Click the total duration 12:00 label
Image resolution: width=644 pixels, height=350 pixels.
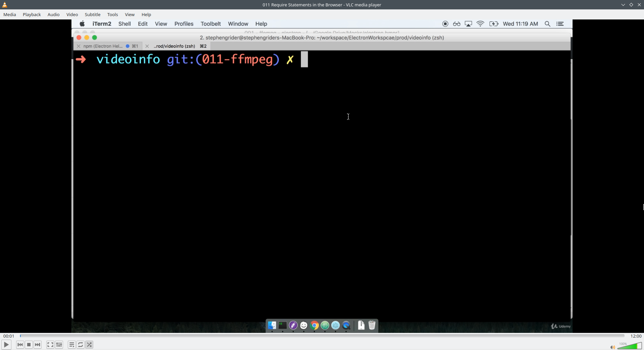(636, 336)
